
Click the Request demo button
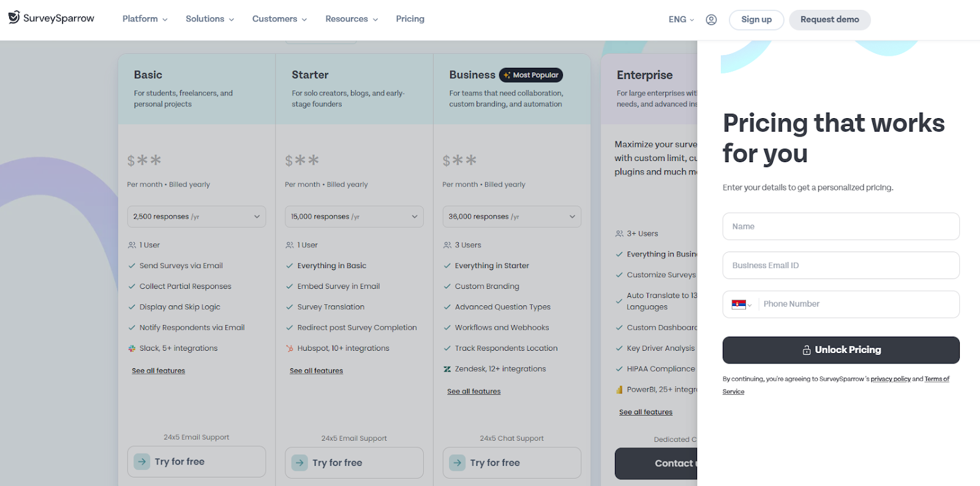[x=829, y=20]
